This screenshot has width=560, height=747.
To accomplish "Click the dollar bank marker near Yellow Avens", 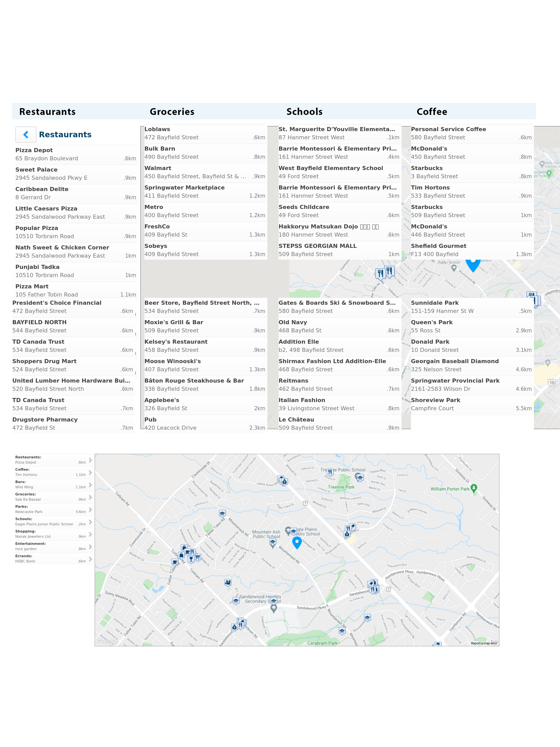I will pos(284,482).
